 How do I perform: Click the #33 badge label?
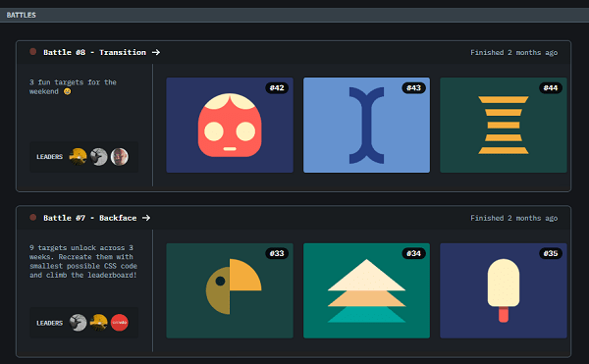(x=277, y=253)
